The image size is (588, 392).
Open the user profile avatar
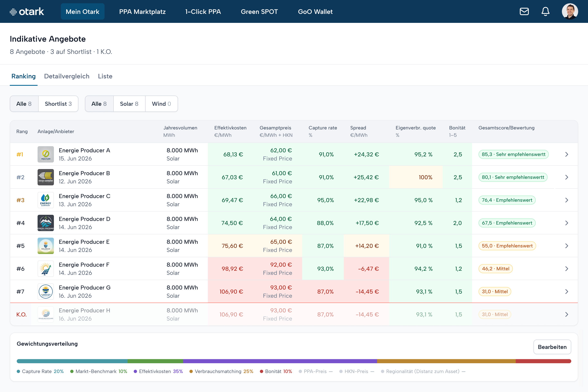tap(570, 11)
